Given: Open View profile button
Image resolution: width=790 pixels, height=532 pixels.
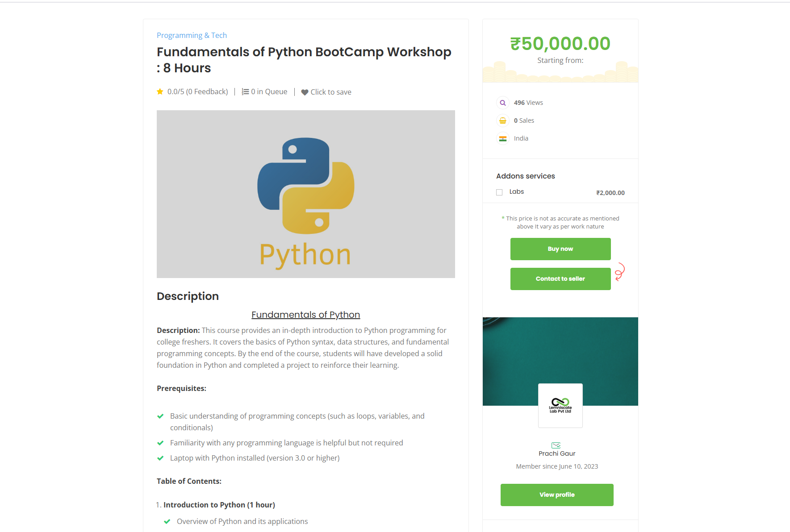Looking at the screenshot, I should [x=557, y=495].
